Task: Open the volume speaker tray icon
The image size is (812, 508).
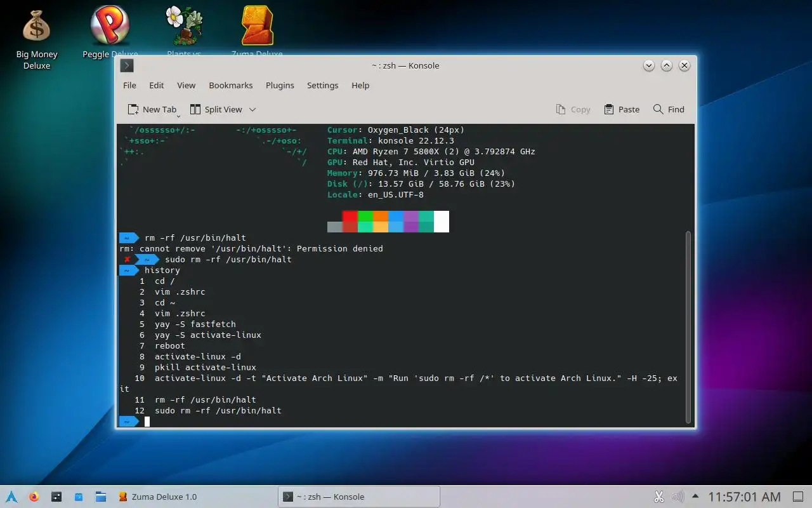Action: click(x=678, y=497)
